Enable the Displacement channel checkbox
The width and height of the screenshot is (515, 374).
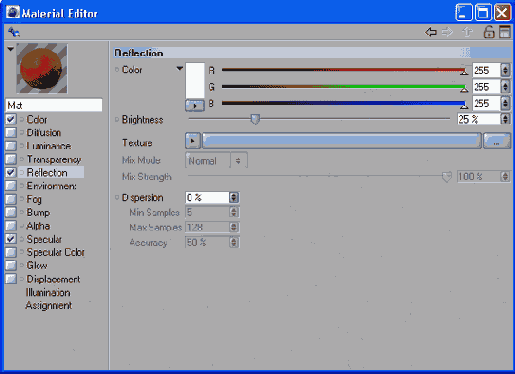coord(11,279)
